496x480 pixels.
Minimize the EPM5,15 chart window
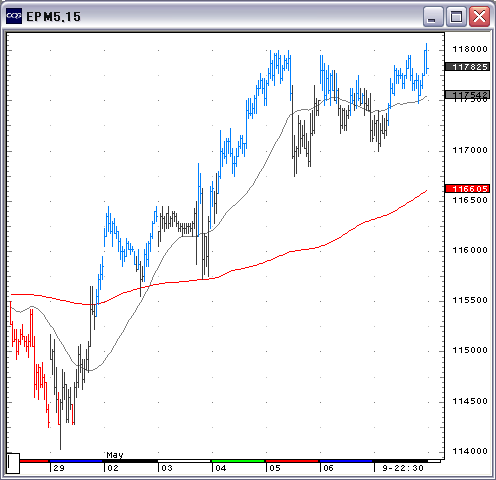click(433, 17)
